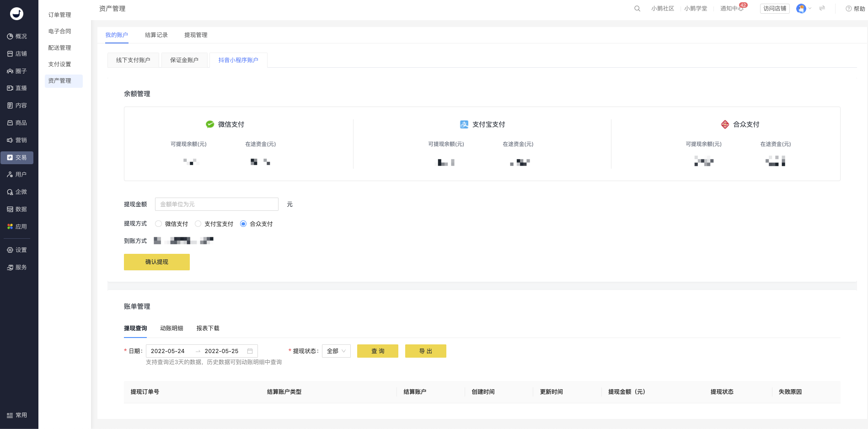Open 内容 content icon in sidebar
The height and width of the screenshot is (429, 868).
[x=10, y=105]
